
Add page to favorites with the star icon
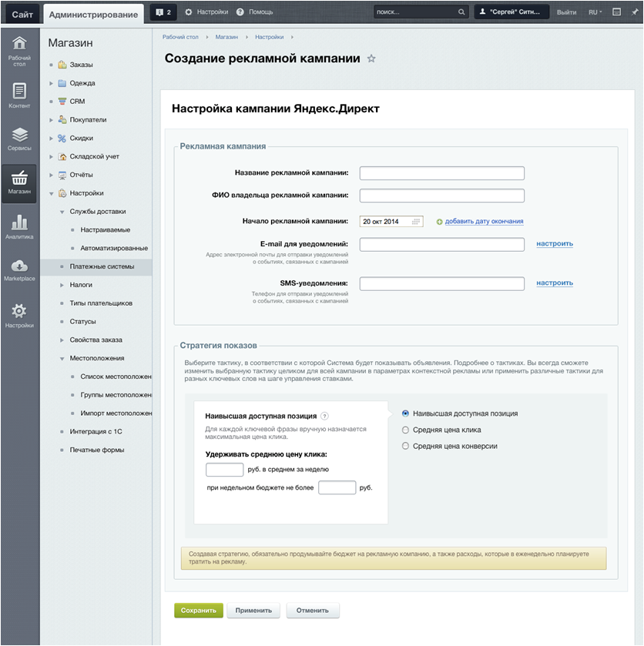tap(371, 59)
